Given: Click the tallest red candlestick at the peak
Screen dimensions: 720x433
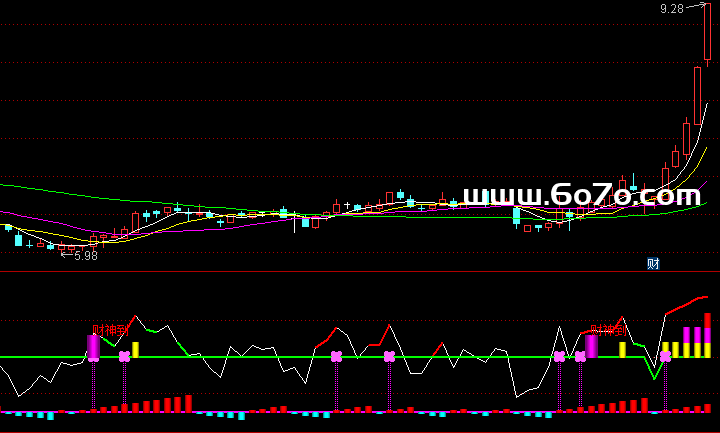Looking at the screenshot, I should [x=707, y=32].
